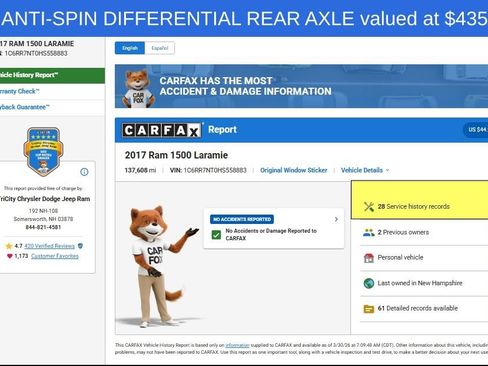This screenshot has height=366, width=488.
Task: Select the VIN in report header
Action: [x=208, y=170]
